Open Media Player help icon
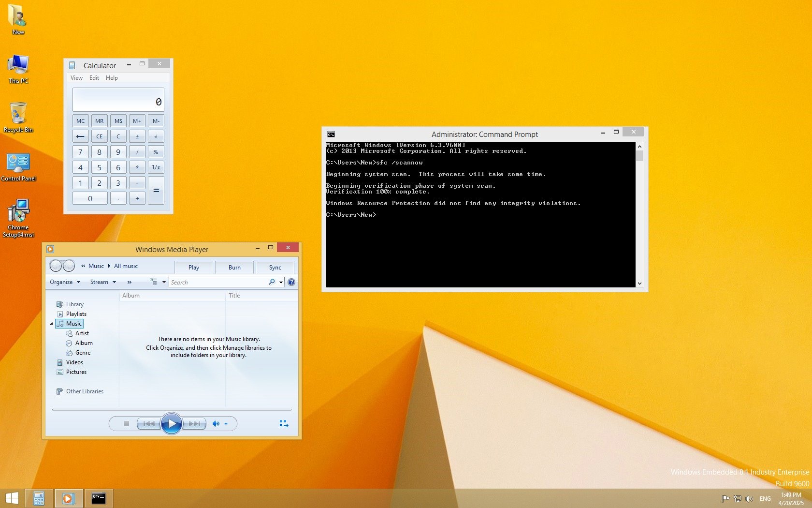This screenshot has height=508, width=812. [291, 282]
